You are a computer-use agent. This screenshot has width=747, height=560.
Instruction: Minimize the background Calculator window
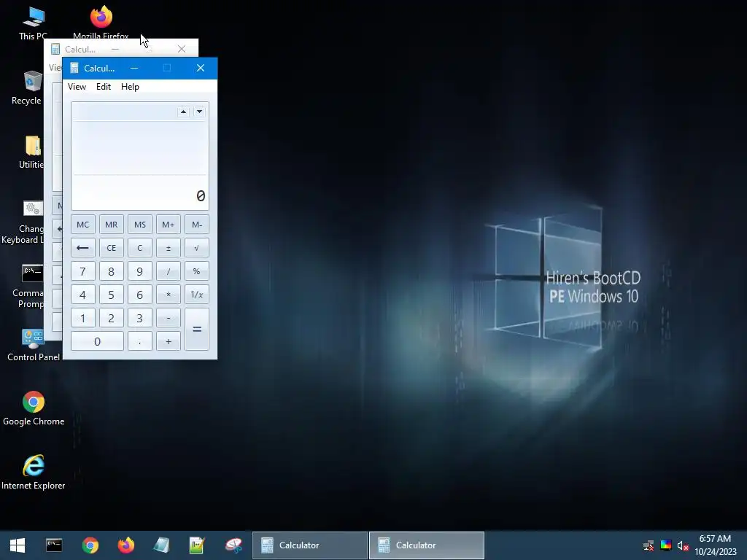coord(115,49)
